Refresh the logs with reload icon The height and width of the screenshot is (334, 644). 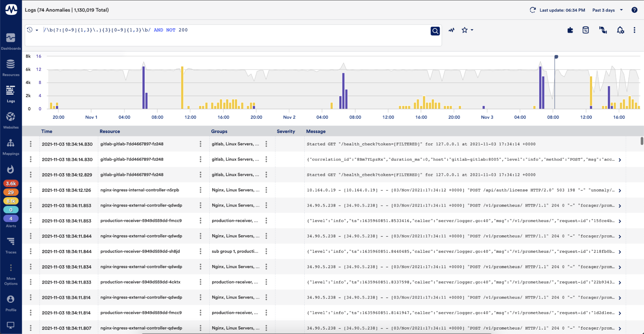533,10
